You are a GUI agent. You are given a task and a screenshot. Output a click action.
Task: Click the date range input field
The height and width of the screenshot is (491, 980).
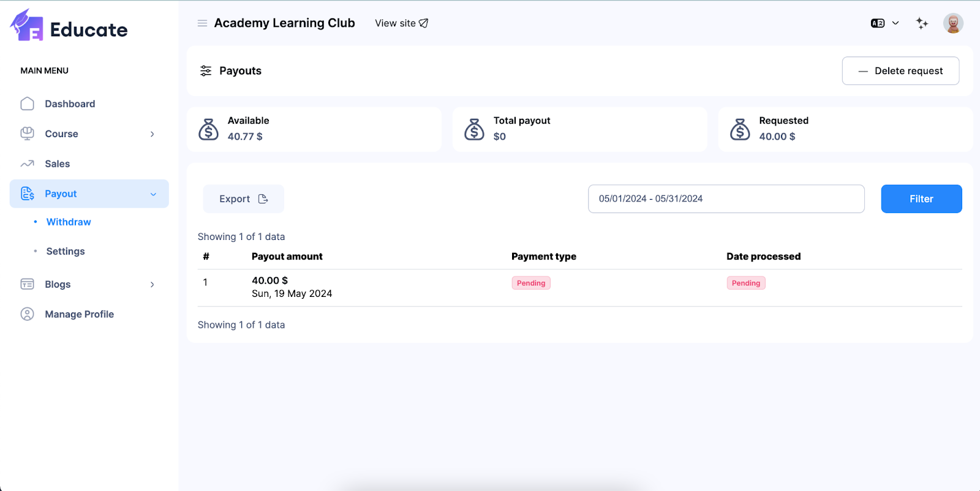[726, 199]
